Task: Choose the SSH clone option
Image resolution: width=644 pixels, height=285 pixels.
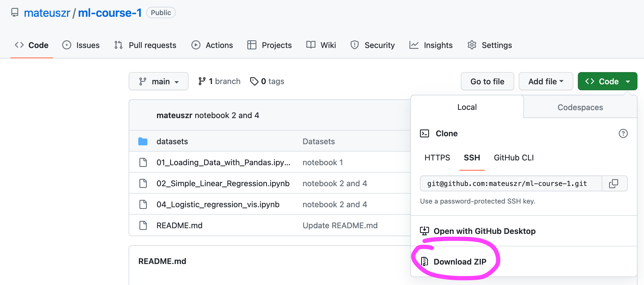Action: tap(472, 158)
